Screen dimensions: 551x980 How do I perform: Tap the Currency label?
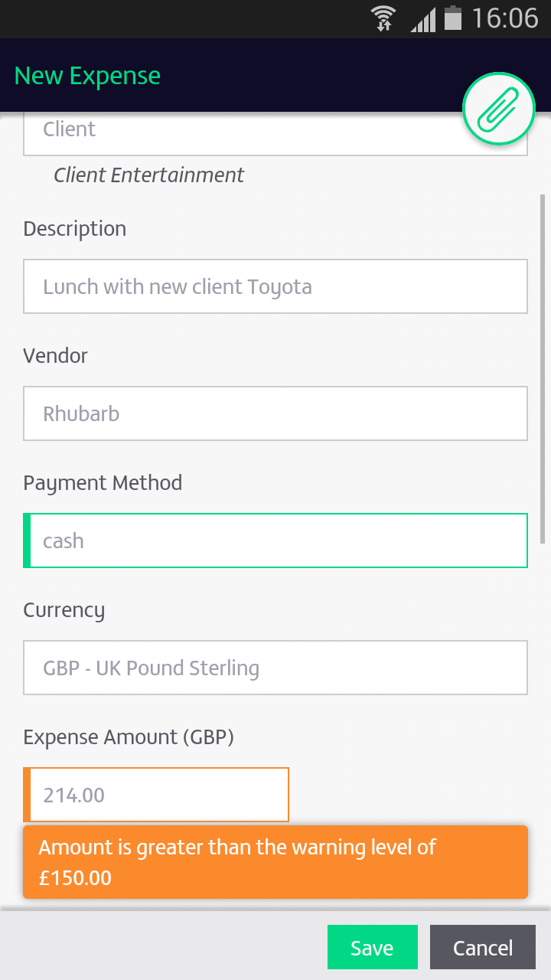tap(64, 610)
